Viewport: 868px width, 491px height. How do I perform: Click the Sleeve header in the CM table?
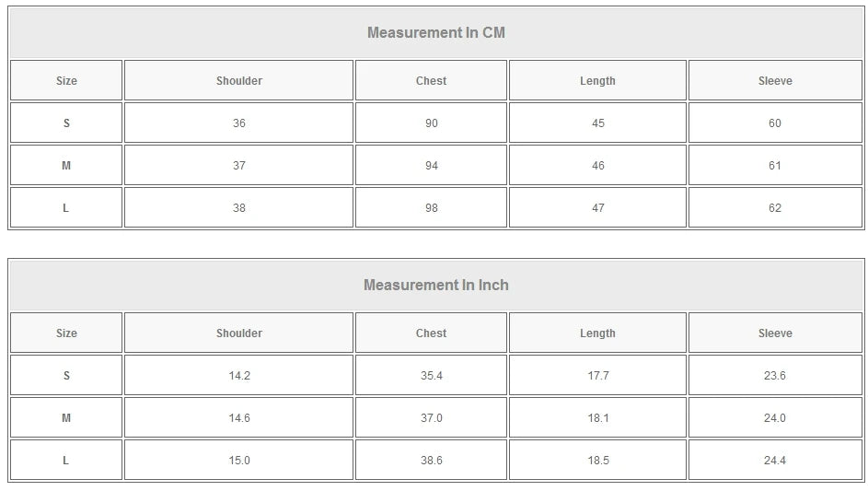[x=775, y=81]
